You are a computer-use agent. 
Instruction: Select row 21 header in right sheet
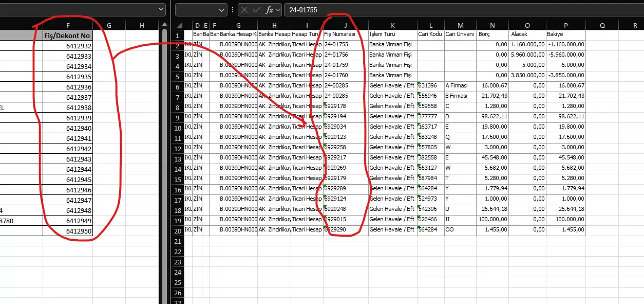click(x=177, y=241)
